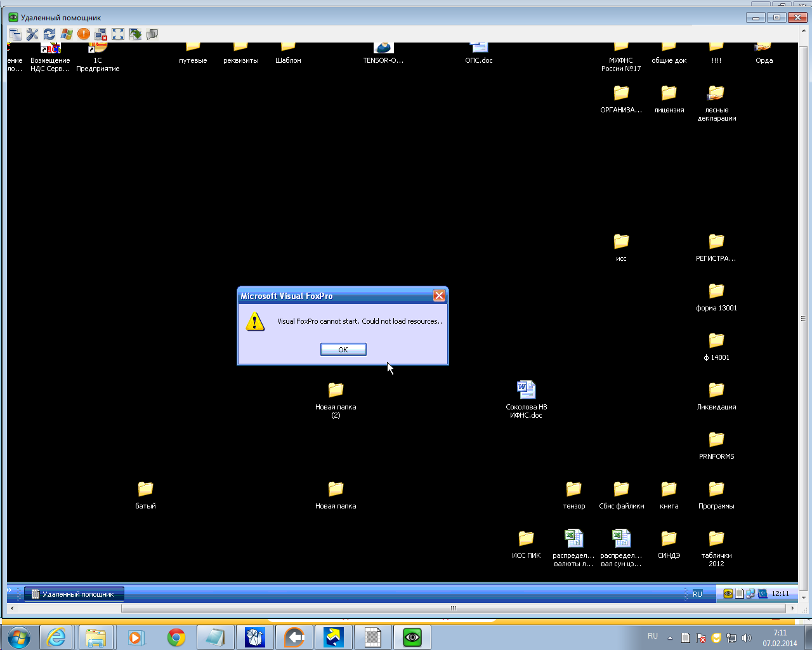Click the file transfer green arrow icon

pos(135,34)
